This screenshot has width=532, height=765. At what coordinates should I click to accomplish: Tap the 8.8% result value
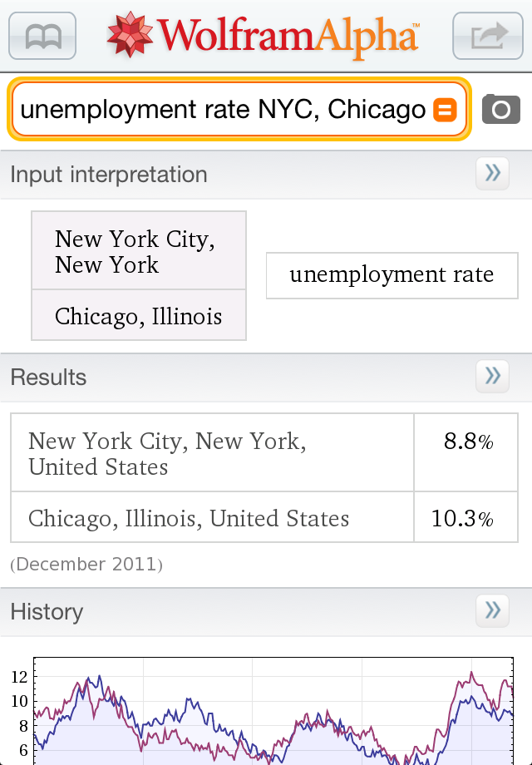pos(468,442)
